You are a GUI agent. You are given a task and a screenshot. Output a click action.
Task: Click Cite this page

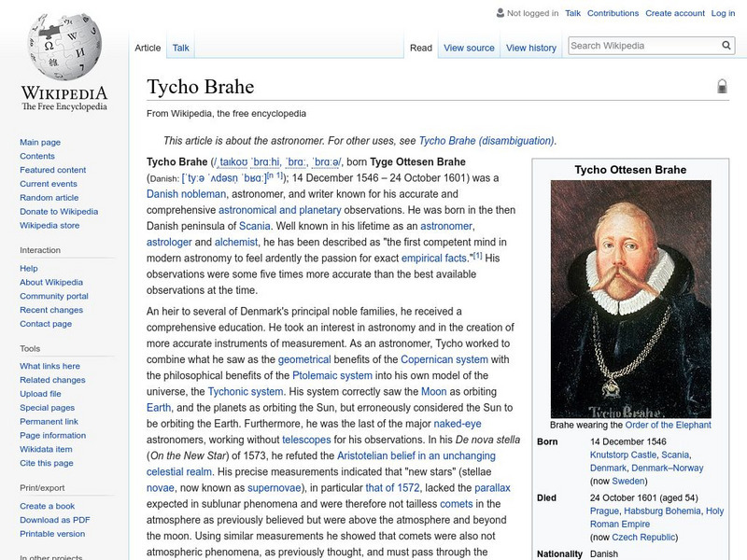[46, 462]
